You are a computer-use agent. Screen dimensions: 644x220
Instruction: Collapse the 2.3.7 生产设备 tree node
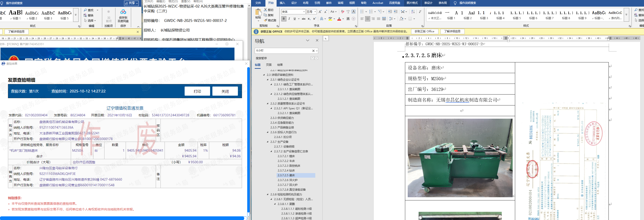[x=267, y=142]
